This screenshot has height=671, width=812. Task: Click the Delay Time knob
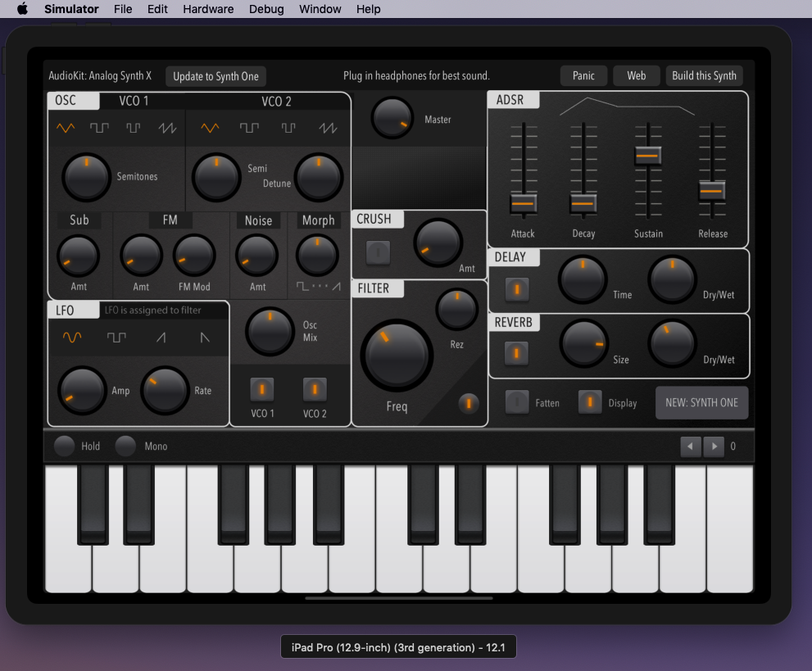click(x=583, y=279)
